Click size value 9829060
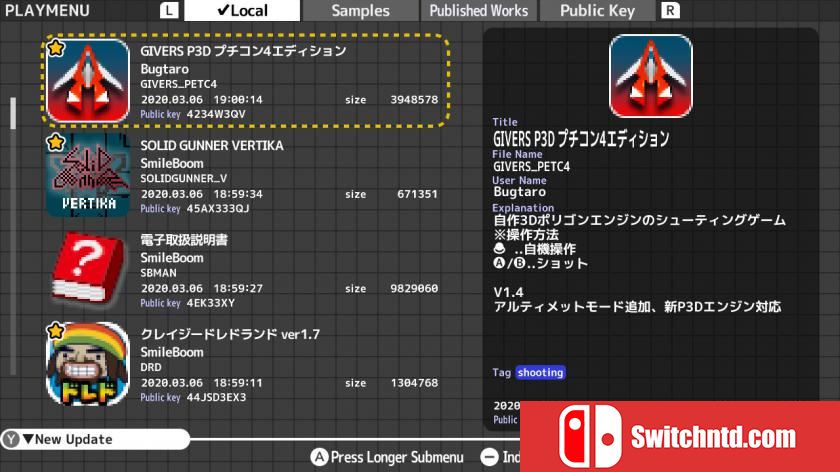 pyautogui.click(x=414, y=288)
